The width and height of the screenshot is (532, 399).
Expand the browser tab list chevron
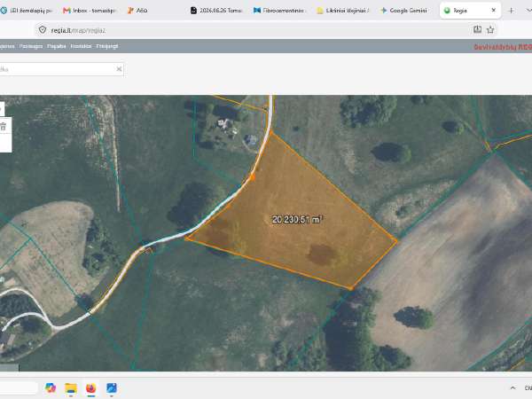(528, 11)
